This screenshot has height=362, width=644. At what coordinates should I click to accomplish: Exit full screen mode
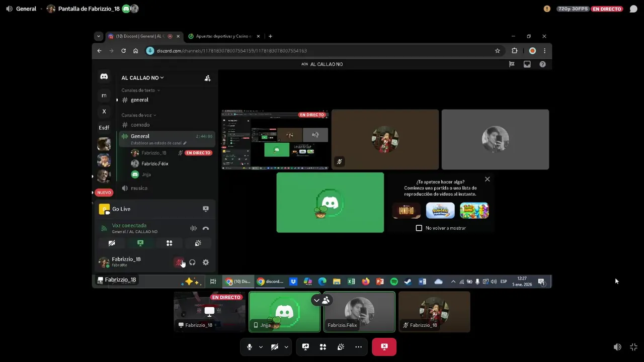633,347
